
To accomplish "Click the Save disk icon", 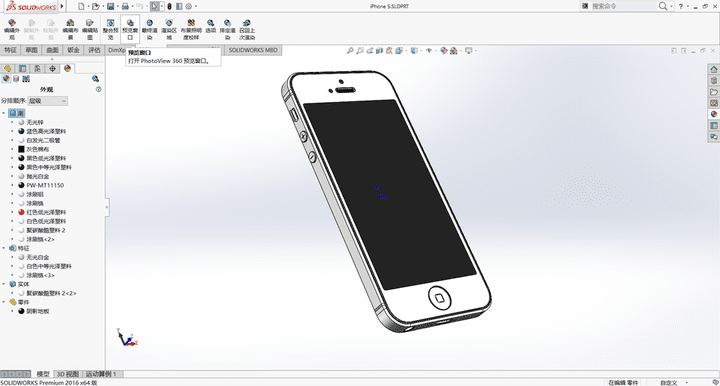I will click(111, 6).
